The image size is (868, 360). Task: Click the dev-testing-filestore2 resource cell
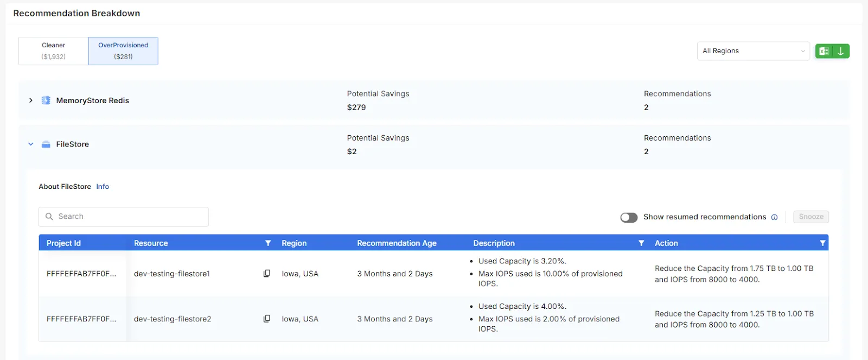173,319
